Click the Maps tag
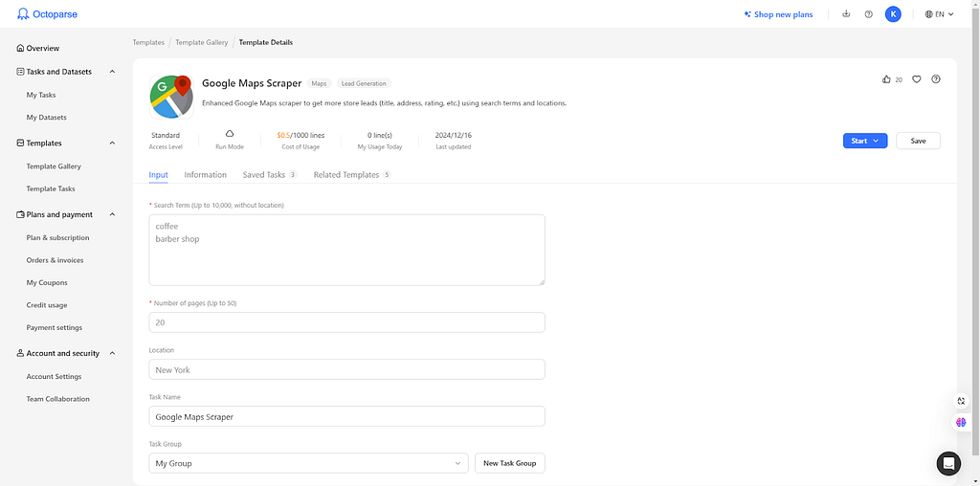The width and height of the screenshot is (980, 486). tap(320, 83)
